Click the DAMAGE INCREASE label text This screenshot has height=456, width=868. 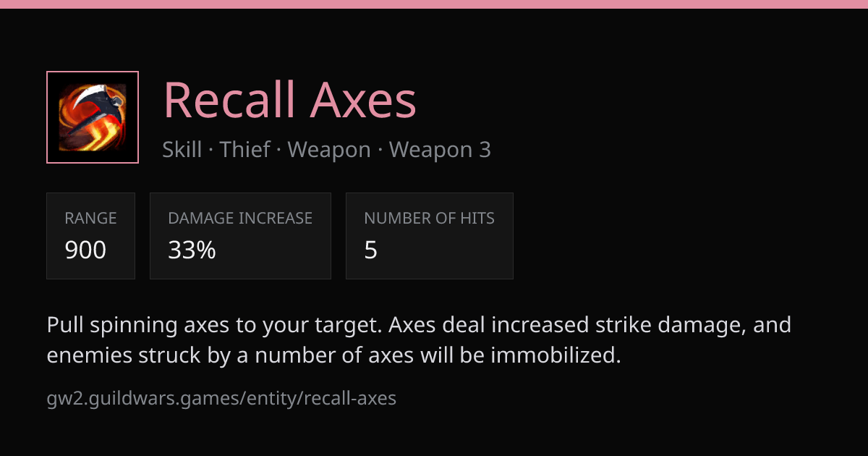tap(240, 219)
